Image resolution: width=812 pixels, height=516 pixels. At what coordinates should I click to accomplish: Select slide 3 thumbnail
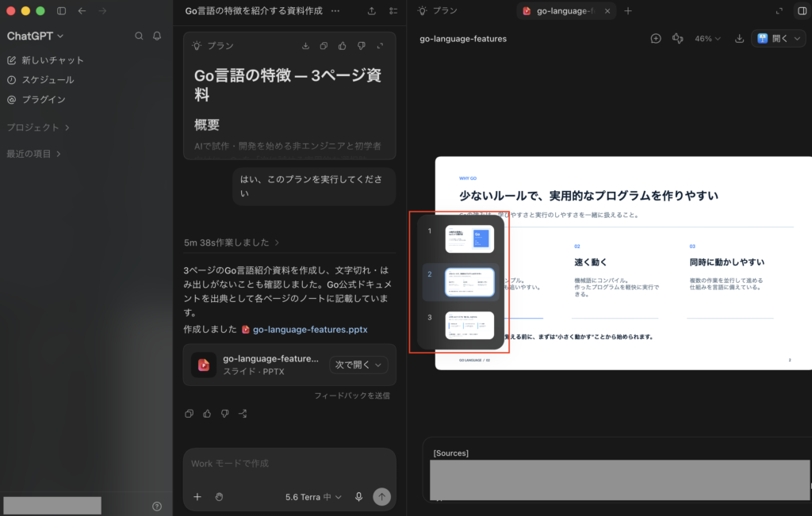pyautogui.click(x=469, y=326)
